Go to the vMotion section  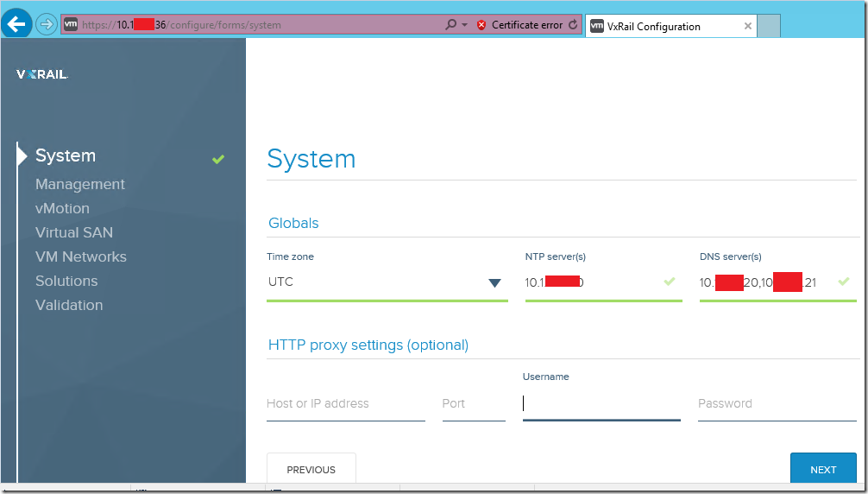pos(62,208)
